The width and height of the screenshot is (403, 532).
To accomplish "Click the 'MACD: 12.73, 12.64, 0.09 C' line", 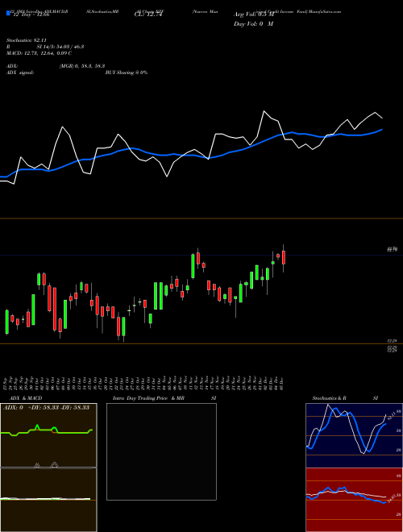I will 39,53.
